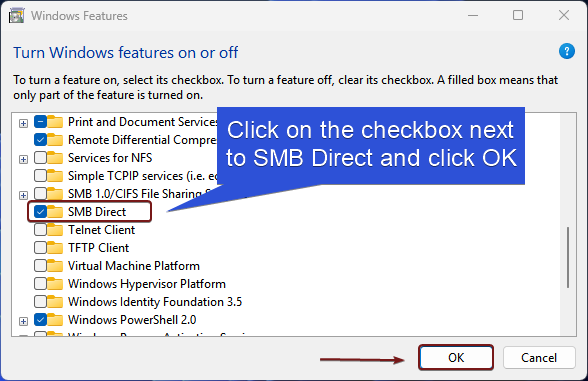Uncheck the SMB Direct checkbox
The image size is (588, 381).
point(40,212)
